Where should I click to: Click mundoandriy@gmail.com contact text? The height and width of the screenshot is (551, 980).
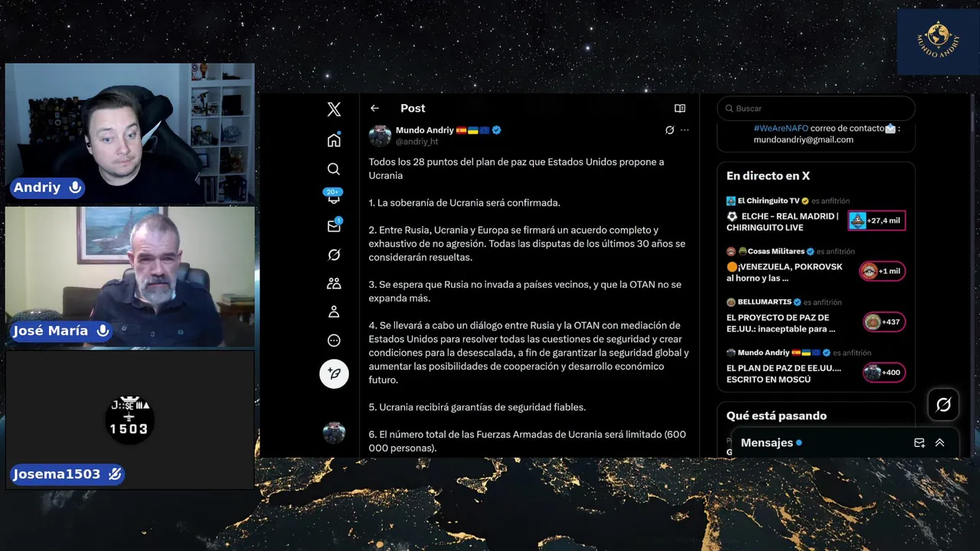pyautogui.click(x=803, y=140)
